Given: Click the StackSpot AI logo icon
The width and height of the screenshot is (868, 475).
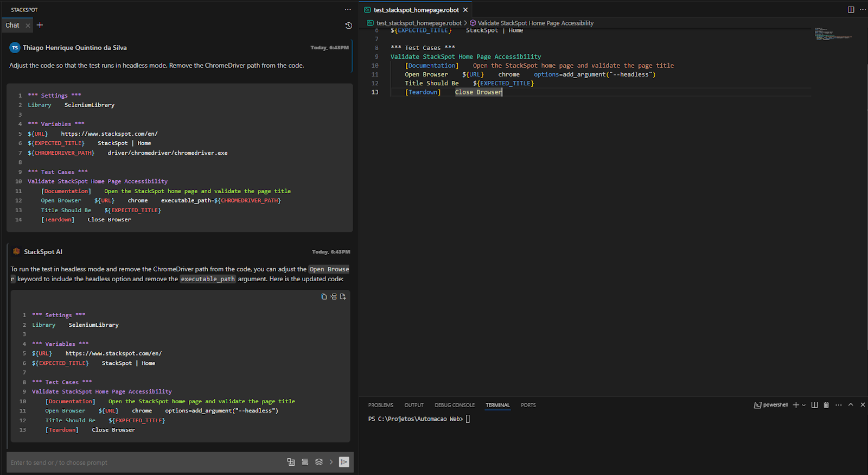Looking at the screenshot, I should coord(16,251).
